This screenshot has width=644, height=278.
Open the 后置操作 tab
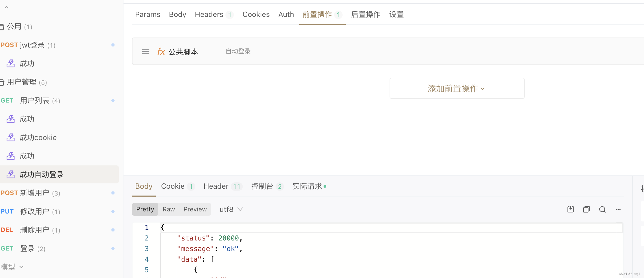click(x=365, y=14)
